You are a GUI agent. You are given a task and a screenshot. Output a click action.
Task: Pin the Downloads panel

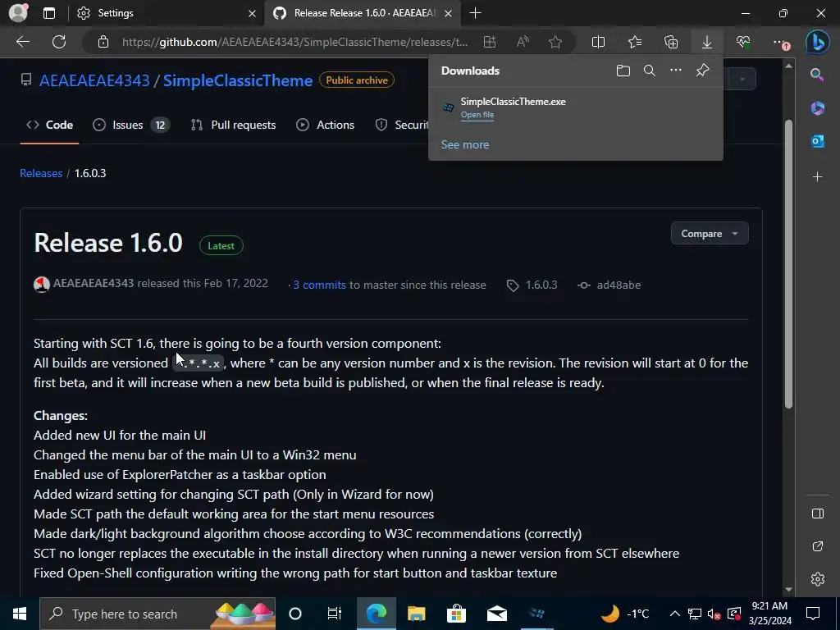(x=702, y=71)
